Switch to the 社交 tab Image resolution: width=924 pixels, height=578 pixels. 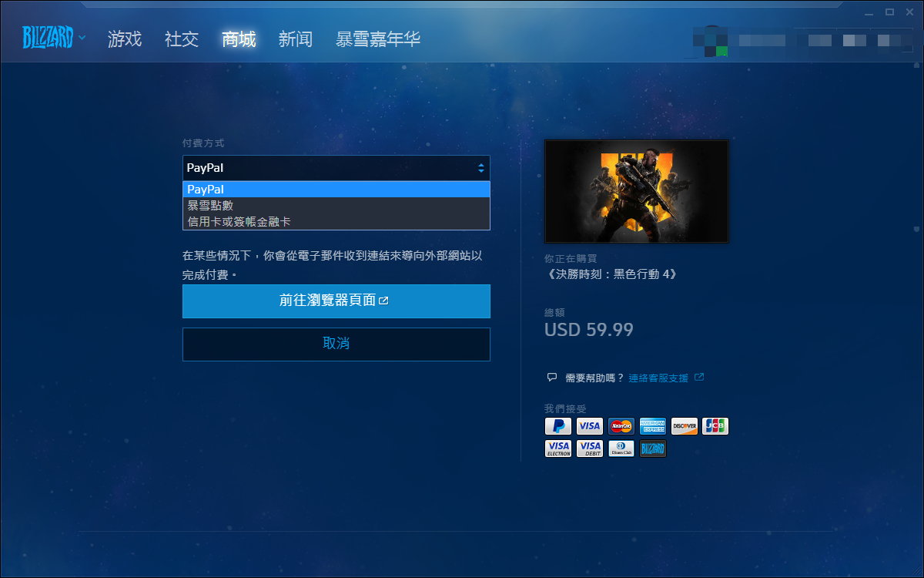(182, 39)
